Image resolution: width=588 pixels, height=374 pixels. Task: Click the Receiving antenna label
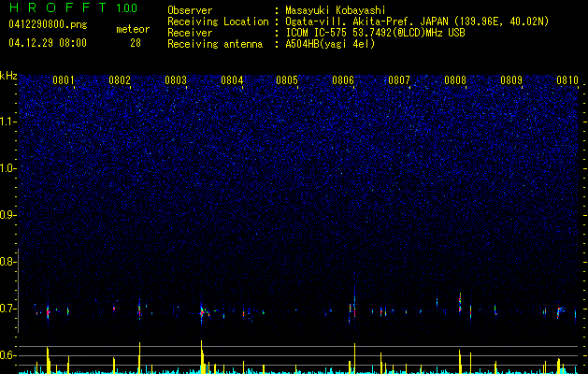(215, 44)
